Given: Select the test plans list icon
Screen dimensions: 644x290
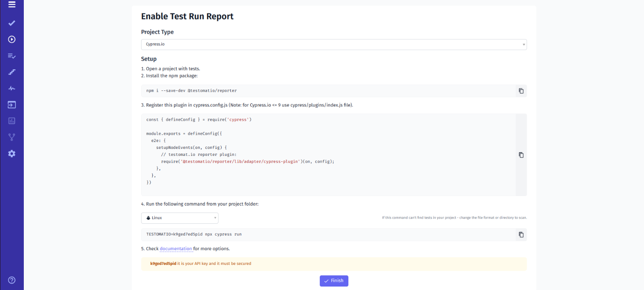Looking at the screenshot, I should click(x=12, y=55).
